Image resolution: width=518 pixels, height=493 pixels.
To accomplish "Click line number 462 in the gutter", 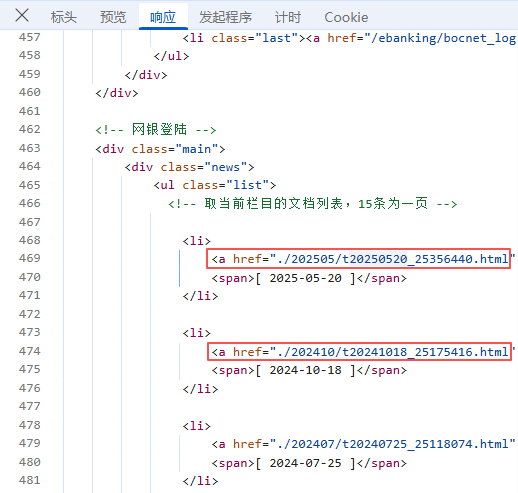I will click(x=30, y=129).
